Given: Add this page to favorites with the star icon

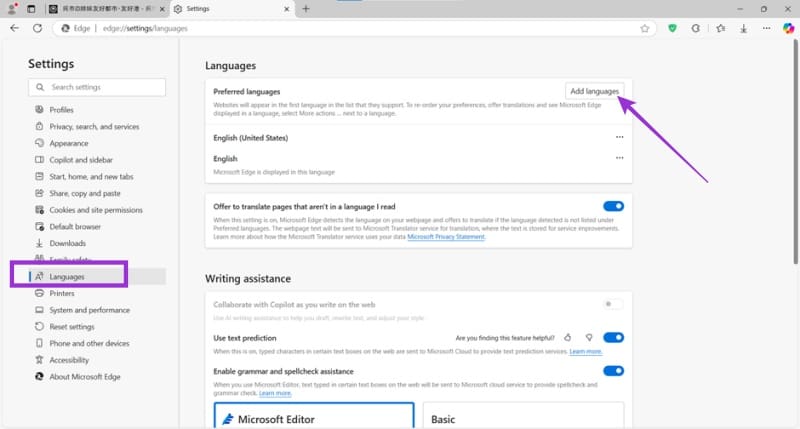Looking at the screenshot, I should (645, 29).
